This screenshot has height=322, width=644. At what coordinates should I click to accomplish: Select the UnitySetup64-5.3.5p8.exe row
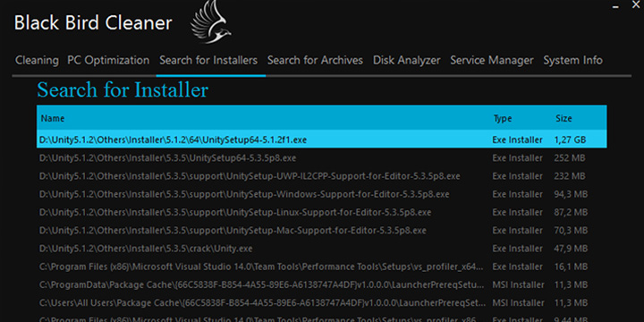(x=322, y=158)
